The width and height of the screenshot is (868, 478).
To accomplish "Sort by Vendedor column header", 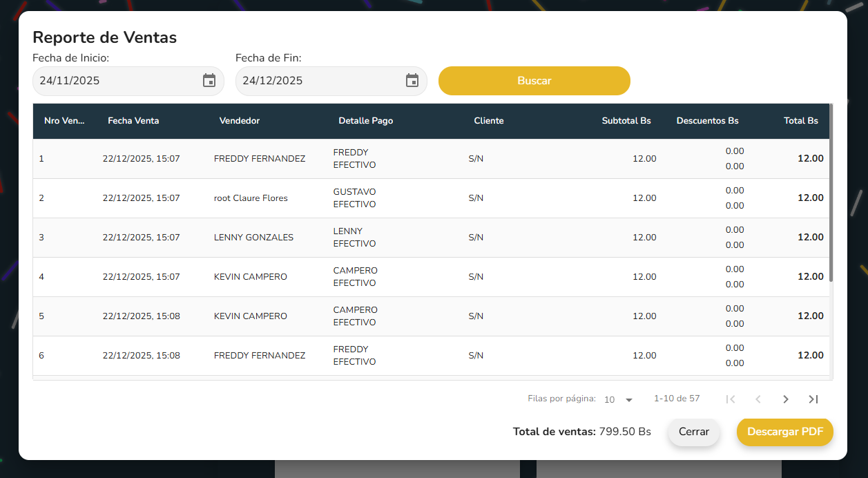I will tap(240, 121).
